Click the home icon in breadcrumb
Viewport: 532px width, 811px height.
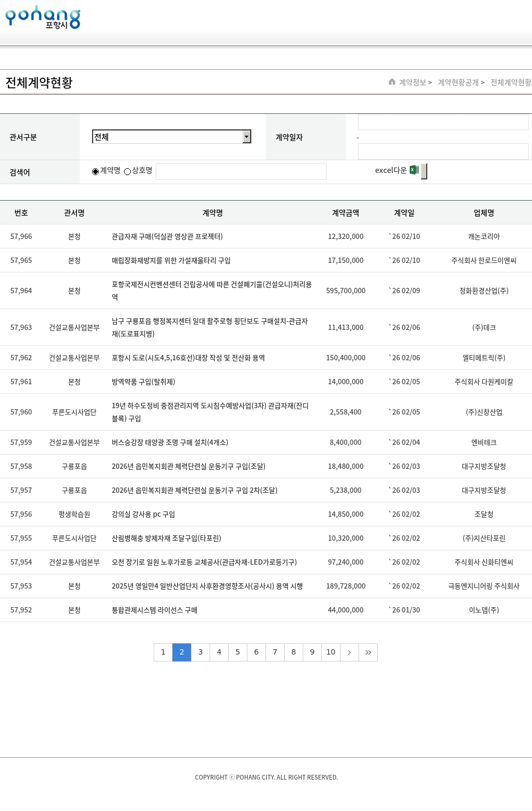pos(392,82)
